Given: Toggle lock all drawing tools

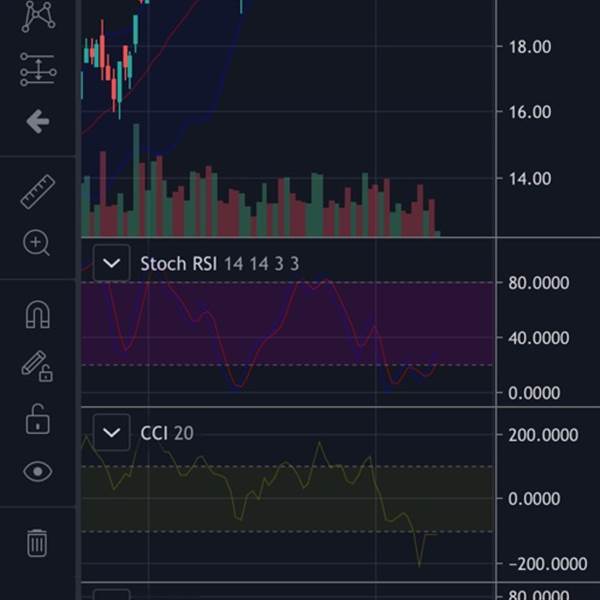Looking at the screenshot, I should (x=38, y=419).
